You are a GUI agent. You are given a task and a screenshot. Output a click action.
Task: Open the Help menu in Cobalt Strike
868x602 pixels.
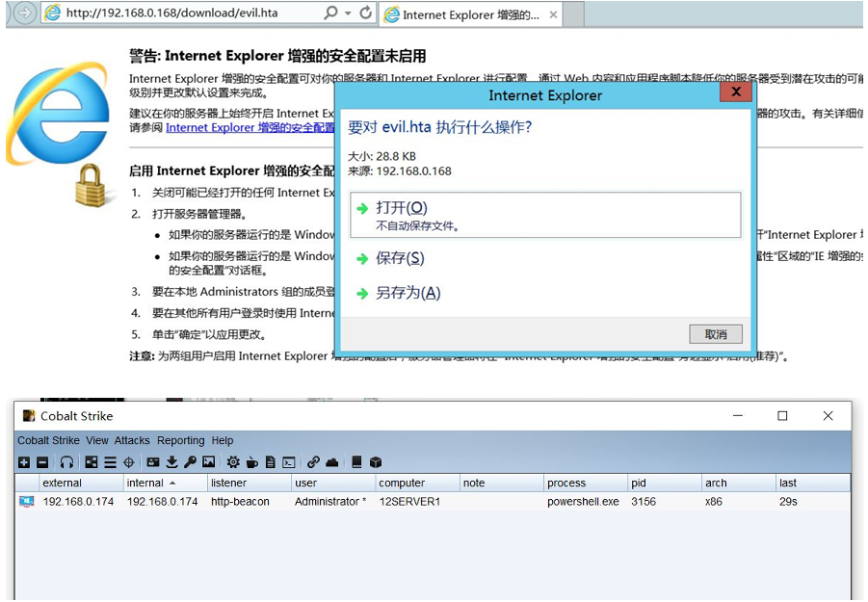[x=222, y=440]
